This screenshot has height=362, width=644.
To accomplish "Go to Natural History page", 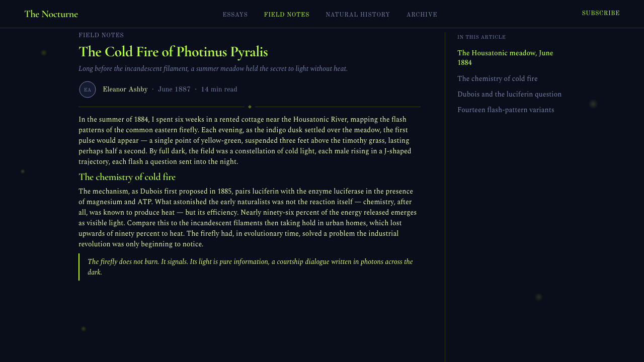I will 358,15.
